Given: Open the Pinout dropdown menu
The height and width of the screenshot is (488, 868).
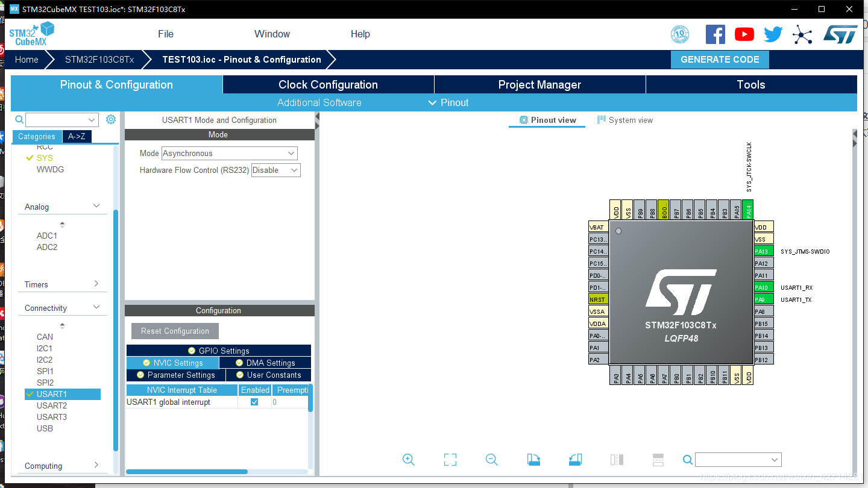Looking at the screenshot, I should coord(448,102).
